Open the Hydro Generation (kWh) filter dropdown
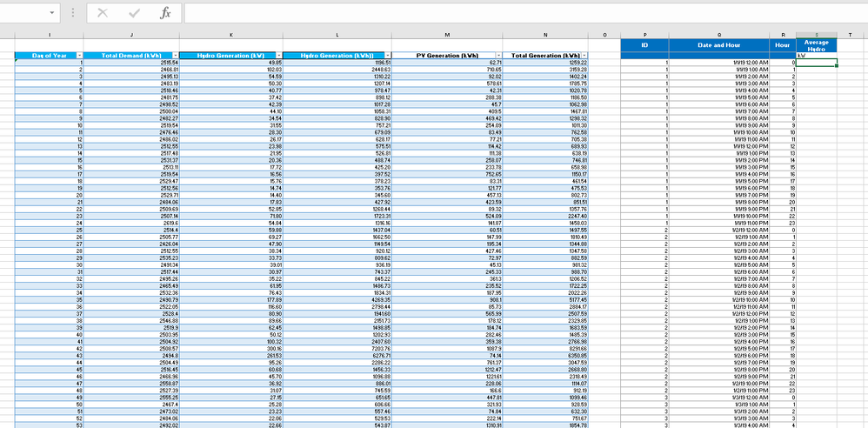This screenshot has height=428, width=868. point(388,56)
